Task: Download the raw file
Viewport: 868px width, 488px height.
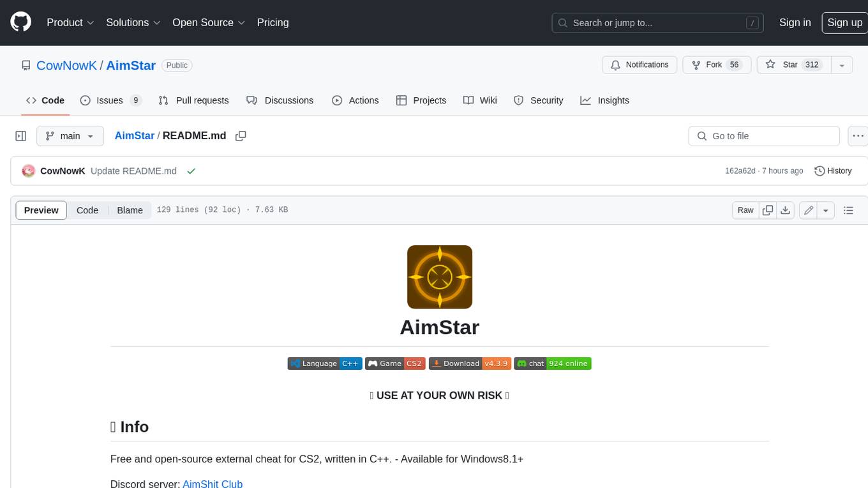Action: (x=786, y=210)
